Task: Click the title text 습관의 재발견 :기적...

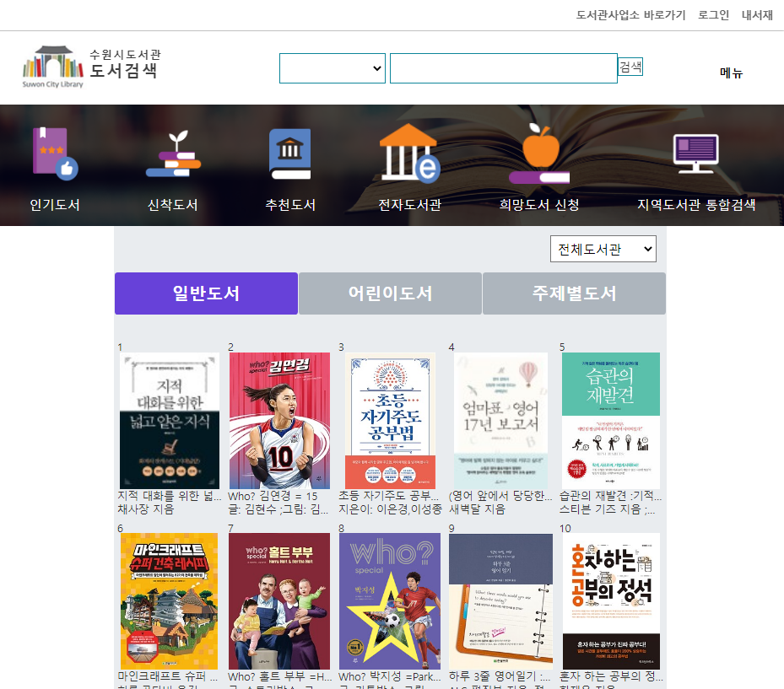Action: 610,496
